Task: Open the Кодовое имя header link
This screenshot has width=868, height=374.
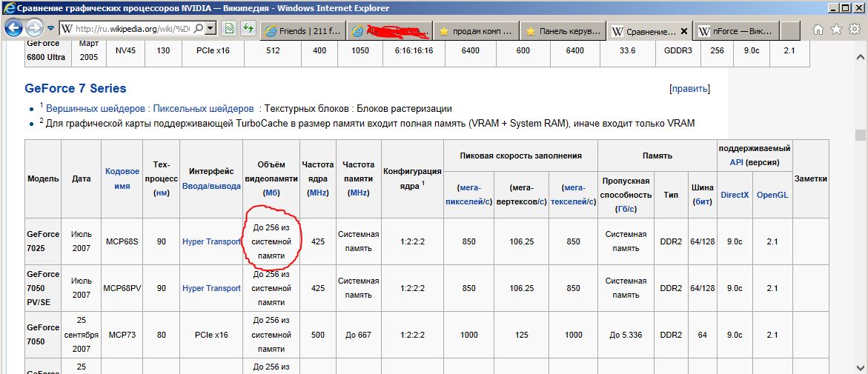Action: [122, 178]
